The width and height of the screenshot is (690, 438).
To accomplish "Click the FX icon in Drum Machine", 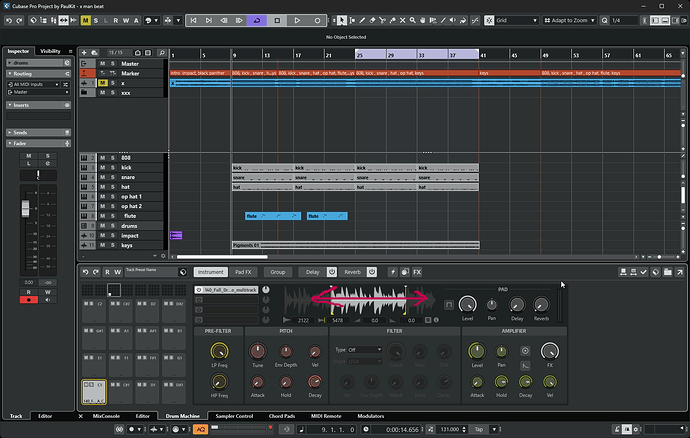I will coord(417,272).
